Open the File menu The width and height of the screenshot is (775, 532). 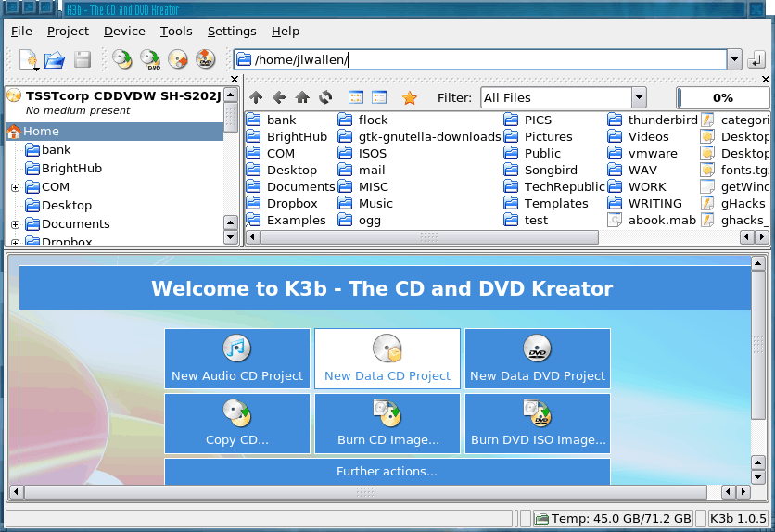coord(21,32)
